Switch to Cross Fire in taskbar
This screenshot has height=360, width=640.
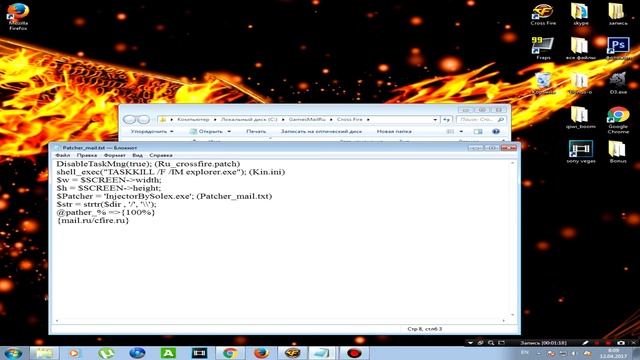(292, 353)
